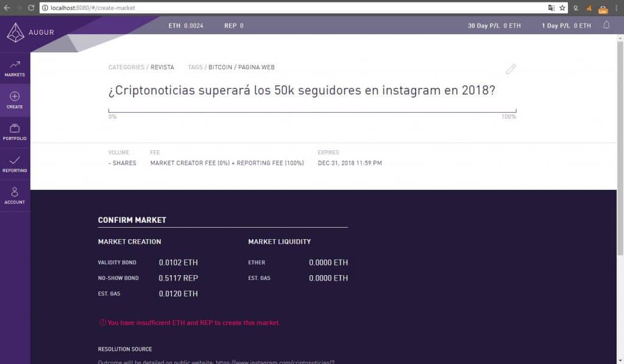Go back with browser back arrow

pos(7,8)
